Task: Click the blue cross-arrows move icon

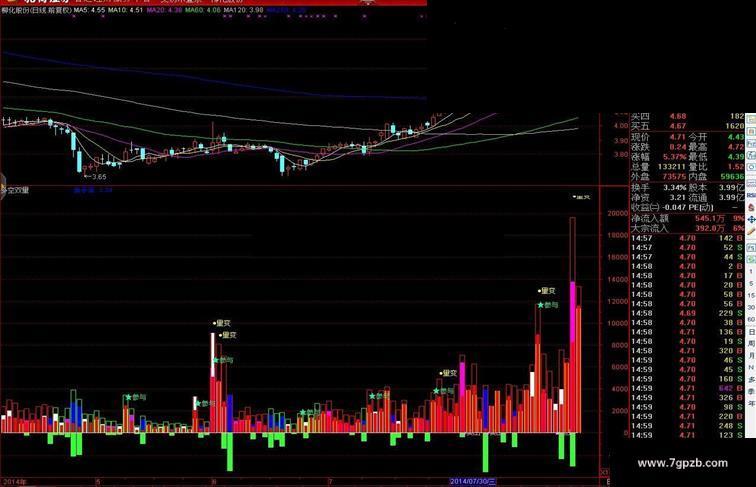Action: click(x=751, y=219)
